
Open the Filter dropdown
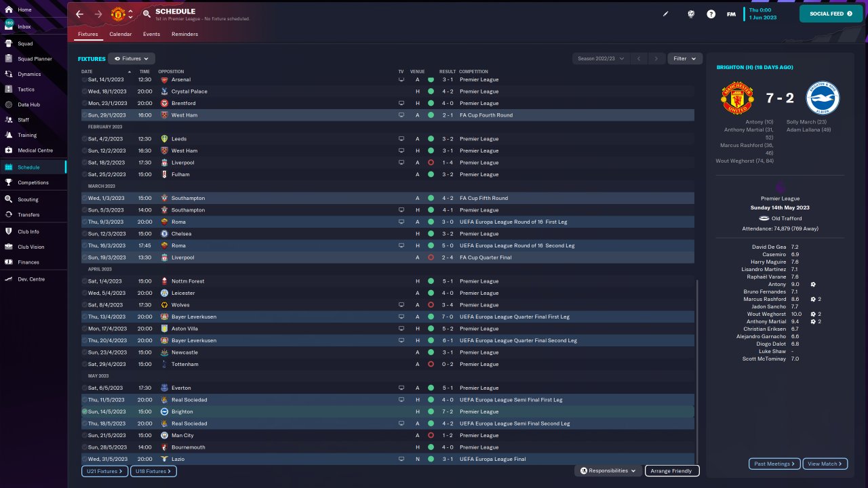[x=684, y=59]
